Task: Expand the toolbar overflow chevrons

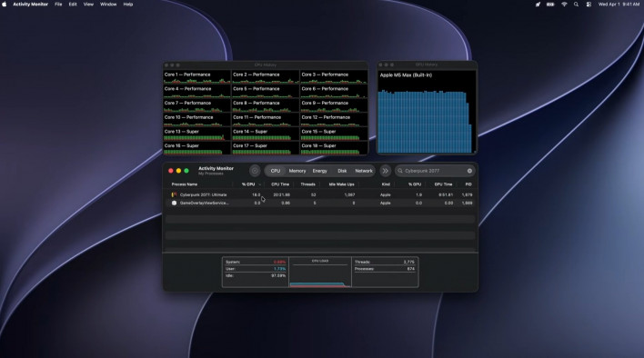Action: [x=385, y=171]
